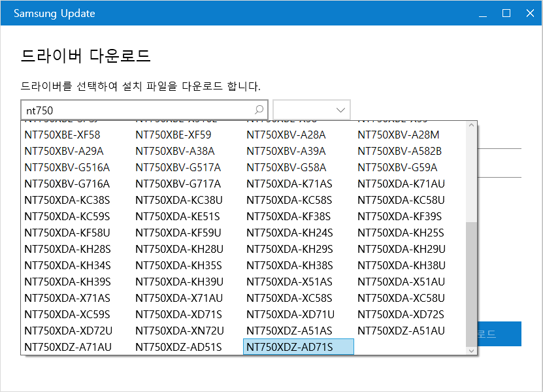This screenshot has width=543, height=392.
Task: Select model NT750XDA-KC38S
Action: coord(67,200)
